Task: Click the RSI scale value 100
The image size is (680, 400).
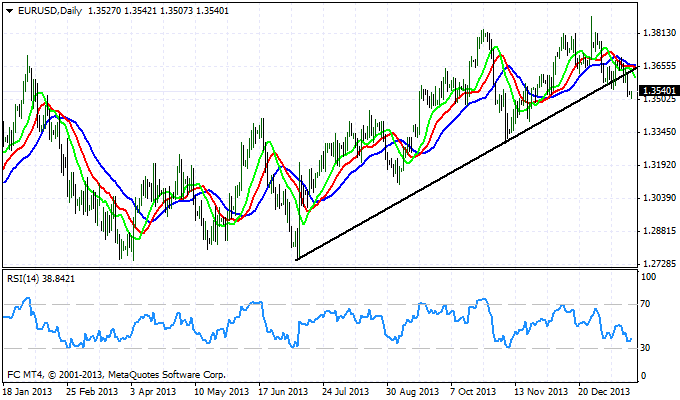Action: tap(648, 277)
